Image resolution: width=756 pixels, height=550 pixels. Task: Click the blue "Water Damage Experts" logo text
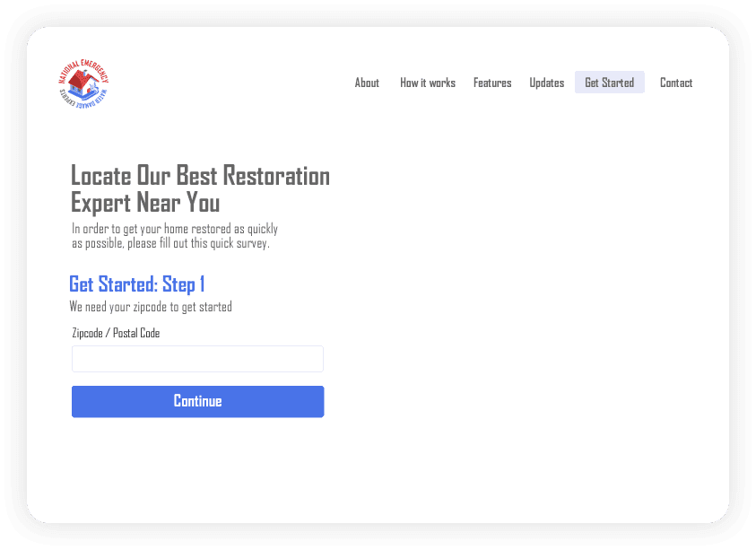coord(93,100)
